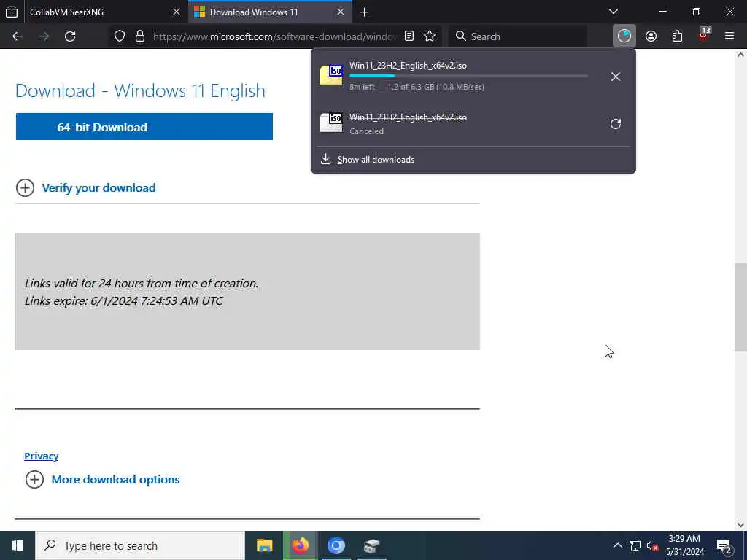Open a new tab with plus button
Screen dimensions: 747x560
pyautogui.click(x=365, y=12)
